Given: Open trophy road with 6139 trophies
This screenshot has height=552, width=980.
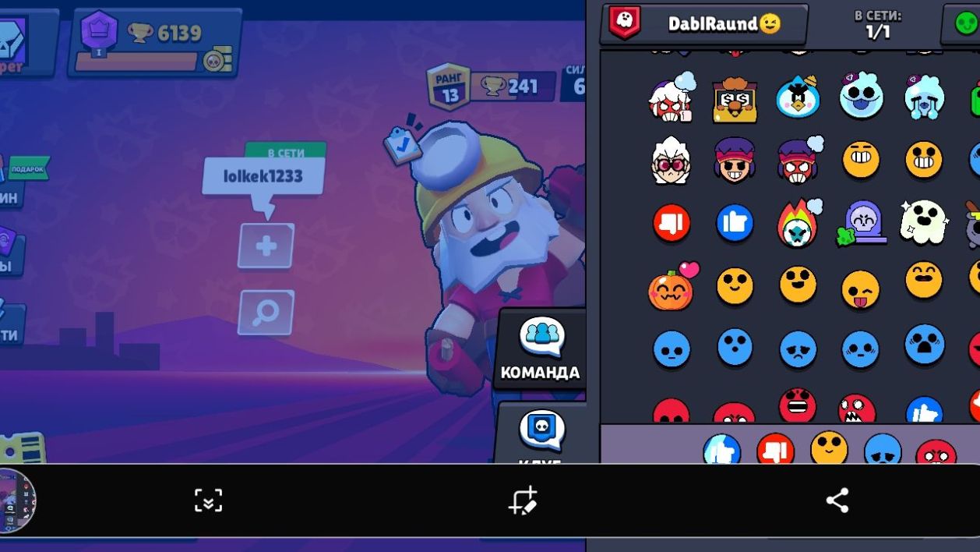Looking at the screenshot, I should point(156,42).
